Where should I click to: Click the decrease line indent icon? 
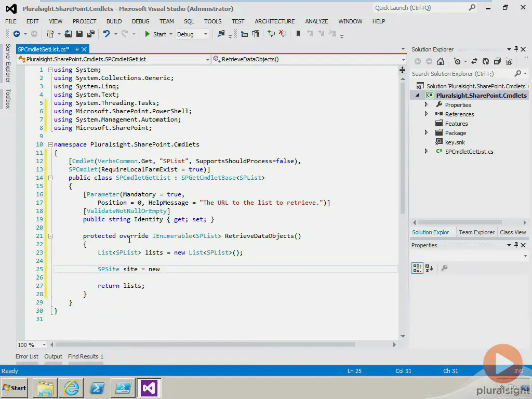click(x=244, y=34)
